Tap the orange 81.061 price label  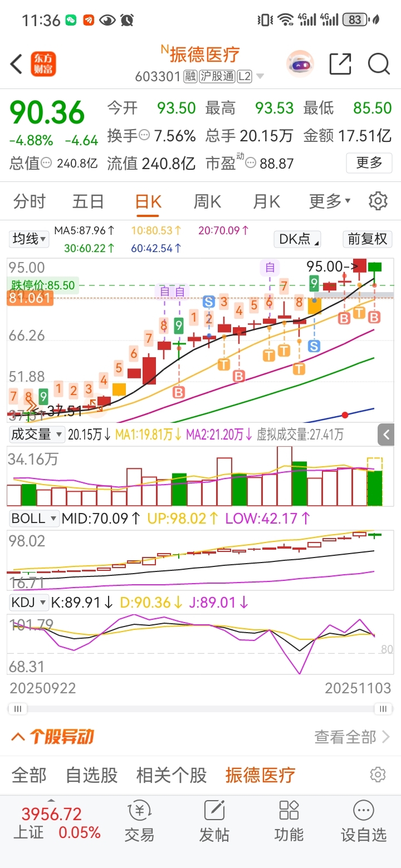click(x=30, y=298)
